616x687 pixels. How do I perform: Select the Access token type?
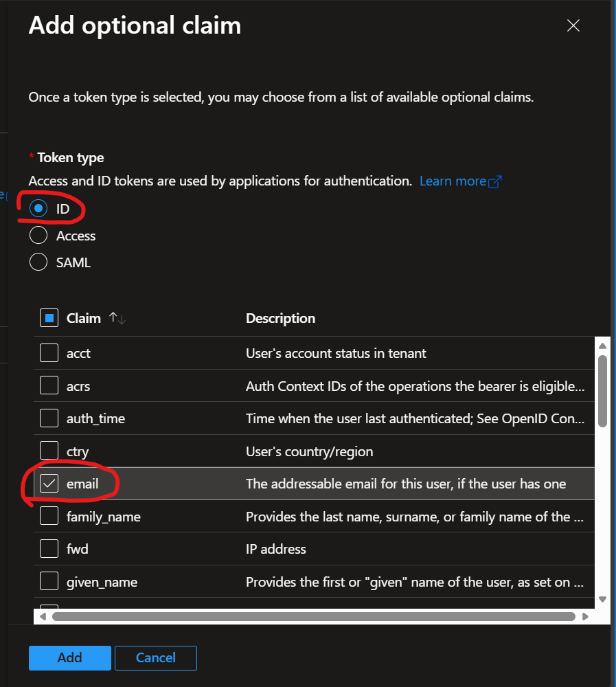tap(38, 235)
